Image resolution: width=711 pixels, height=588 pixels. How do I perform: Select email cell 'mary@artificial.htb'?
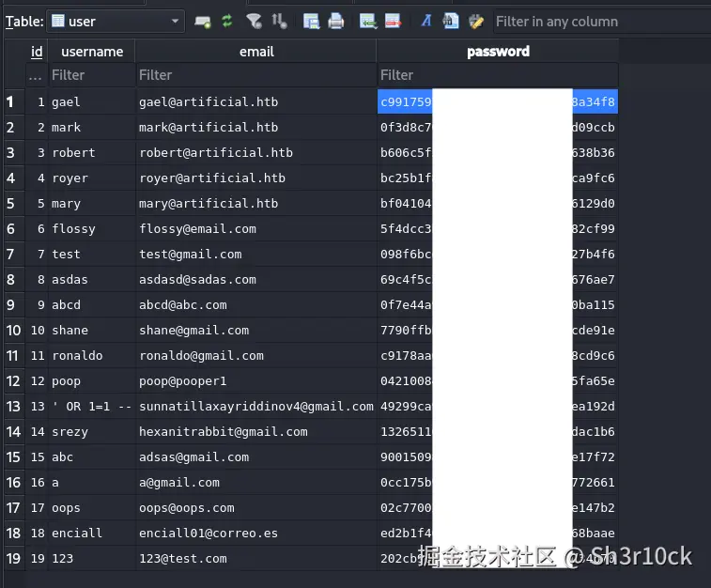(256, 203)
